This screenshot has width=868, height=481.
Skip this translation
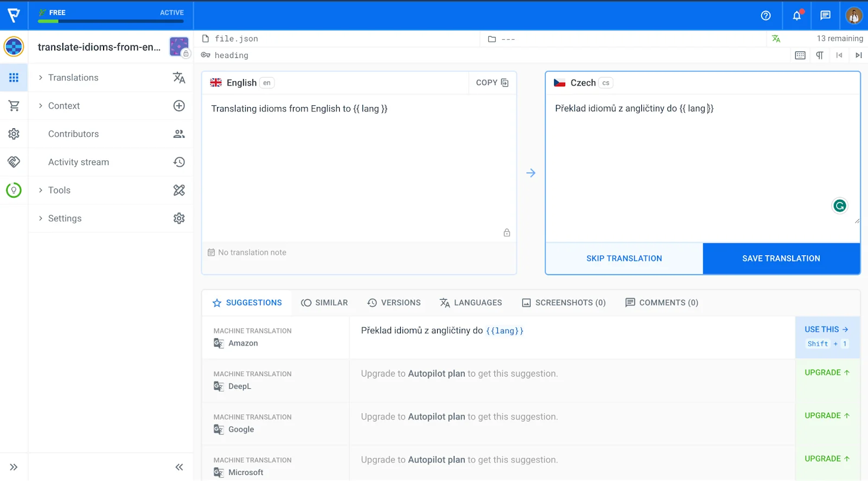[624, 258]
